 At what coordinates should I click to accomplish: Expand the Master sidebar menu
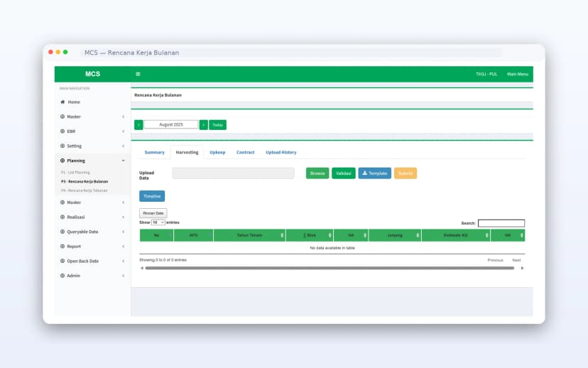pyautogui.click(x=92, y=117)
